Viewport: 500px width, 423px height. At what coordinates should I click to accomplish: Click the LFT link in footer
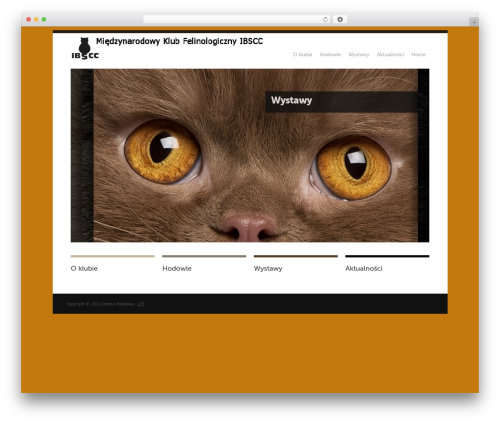coord(141,304)
